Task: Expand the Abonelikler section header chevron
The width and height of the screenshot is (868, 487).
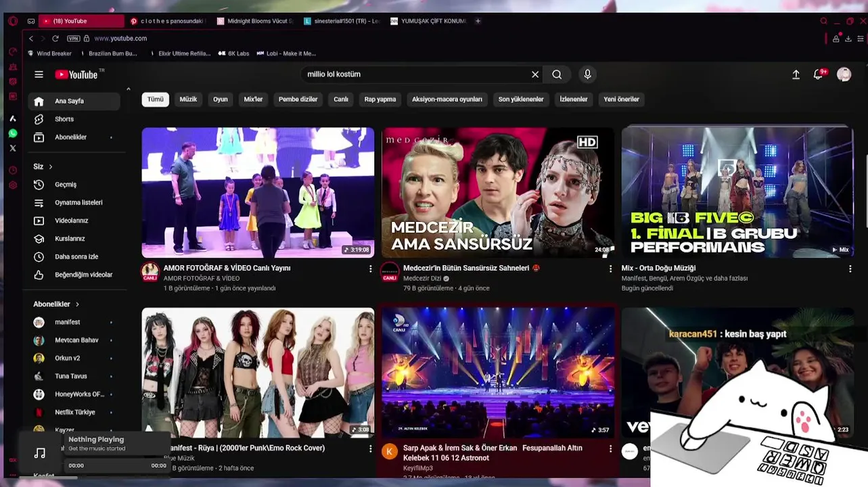Action: pyautogui.click(x=77, y=304)
